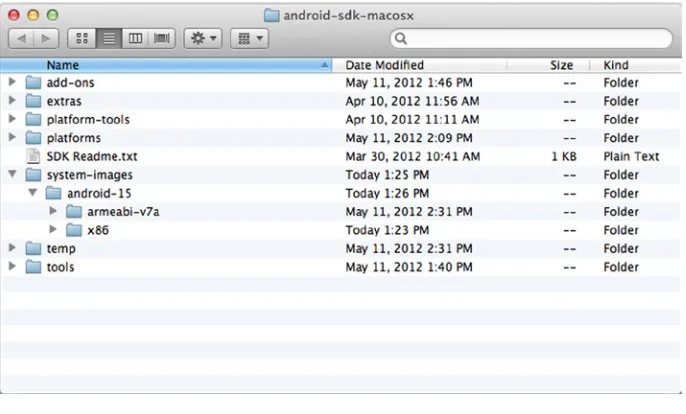Switch to Cover Flow view

tap(162, 39)
